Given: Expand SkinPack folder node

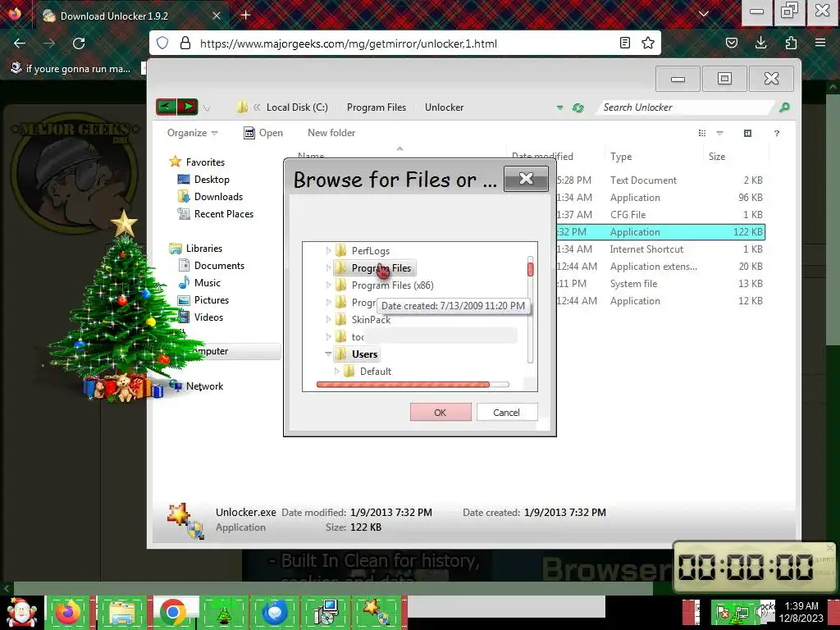Looking at the screenshot, I should 328,319.
